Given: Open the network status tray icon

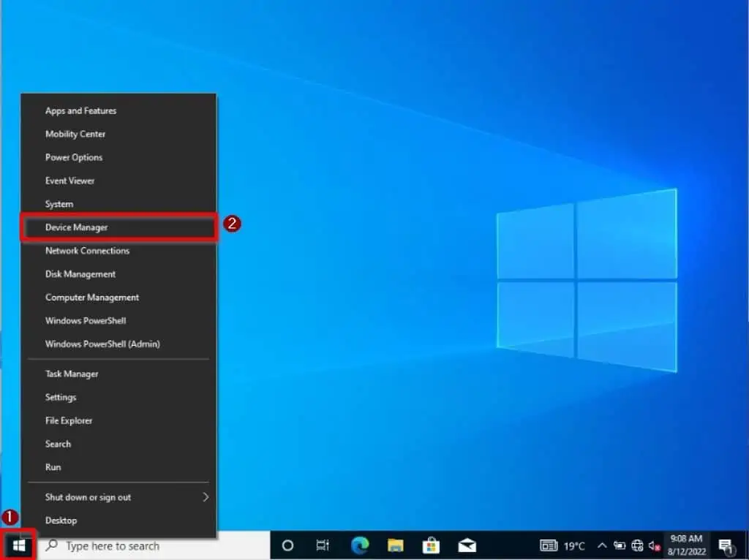Looking at the screenshot, I should (x=637, y=545).
